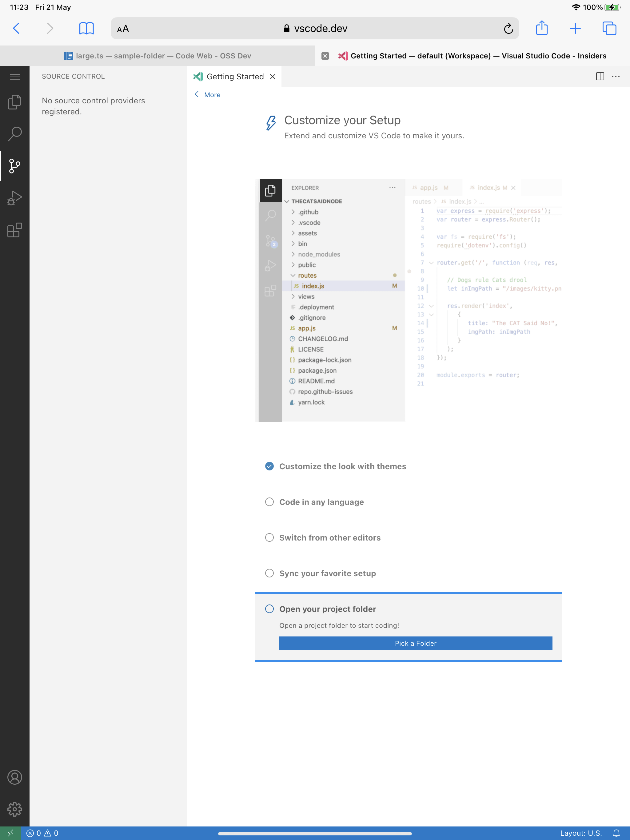Open the Accounts menu icon
The width and height of the screenshot is (630, 840).
click(14, 777)
